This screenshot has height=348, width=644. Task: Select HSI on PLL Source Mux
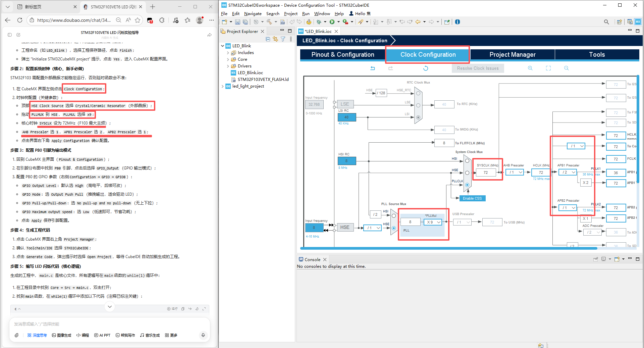click(x=394, y=216)
